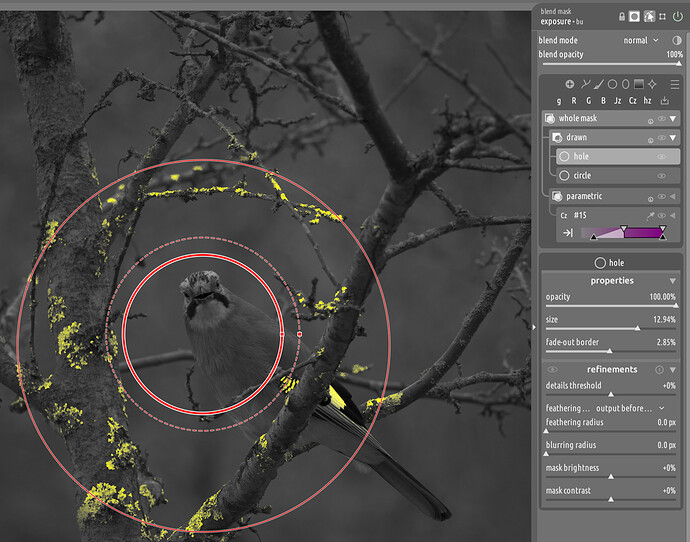Select the drawn mask row
The height and width of the screenshot is (542, 690).
614,137
